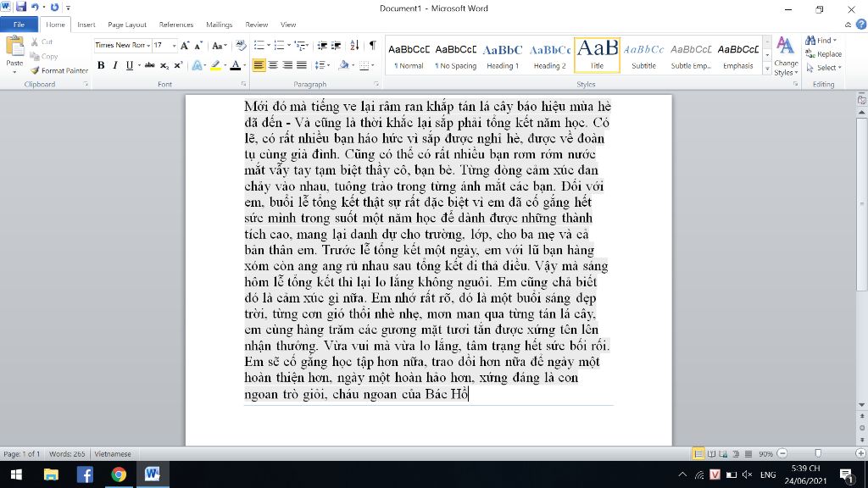Open the Paragraph dialog launcher

tap(376, 84)
